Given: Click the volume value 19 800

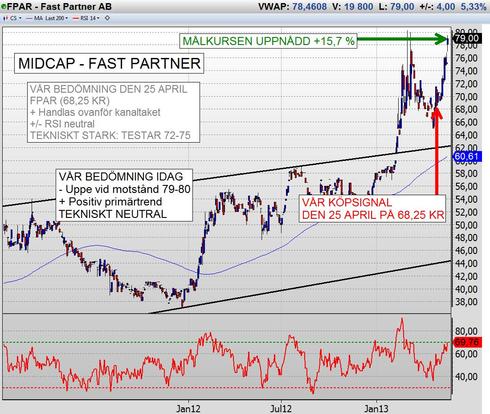Looking at the screenshot, I should (x=358, y=6).
